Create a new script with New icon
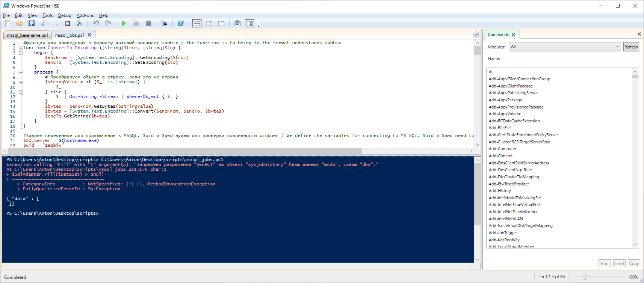Image resolution: width=644 pixels, height=283 pixels. (8, 23)
